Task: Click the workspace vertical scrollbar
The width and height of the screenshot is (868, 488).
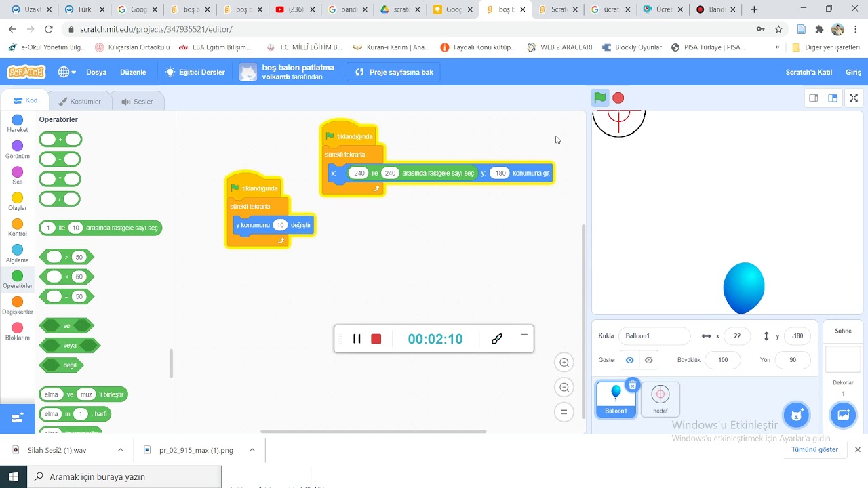Action: tap(583, 322)
